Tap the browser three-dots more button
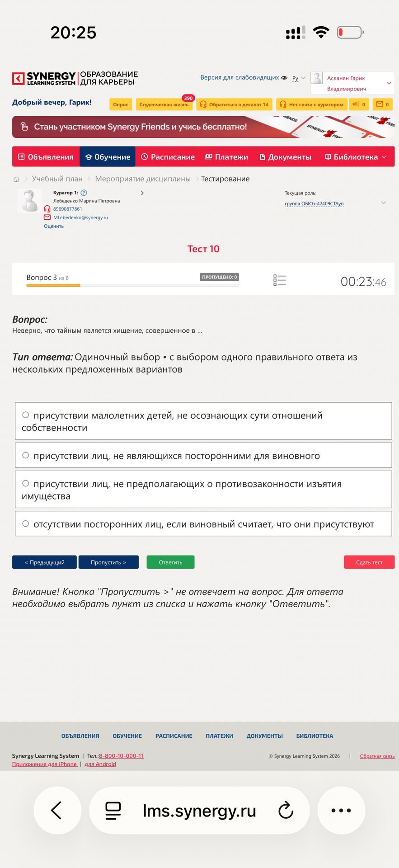Screen dimensions: 399x868 pyautogui.click(x=341, y=811)
